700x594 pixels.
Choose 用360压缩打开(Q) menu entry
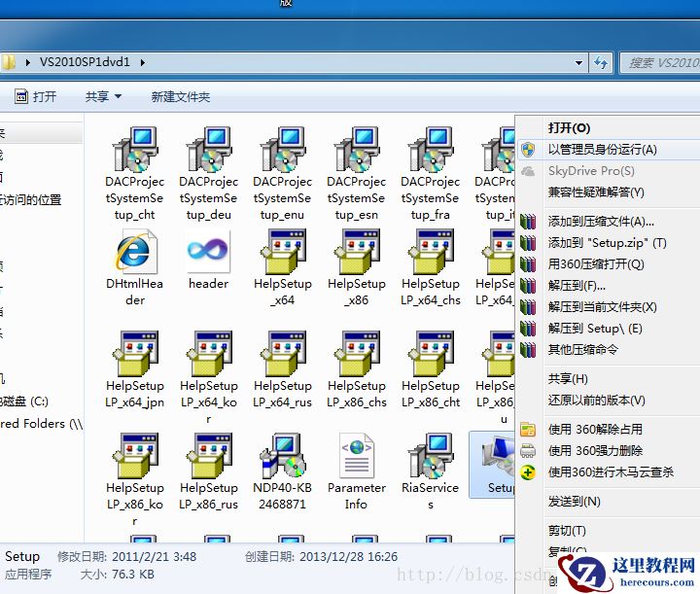608,264
